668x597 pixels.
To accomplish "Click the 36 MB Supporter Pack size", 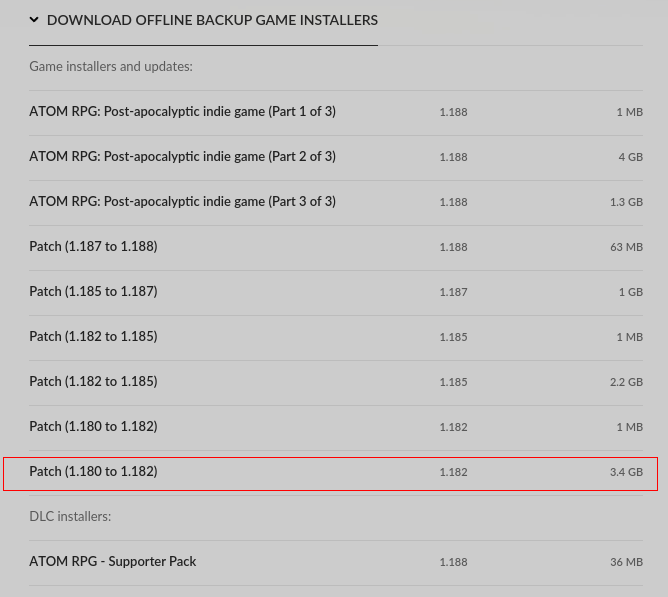I will click(626, 562).
